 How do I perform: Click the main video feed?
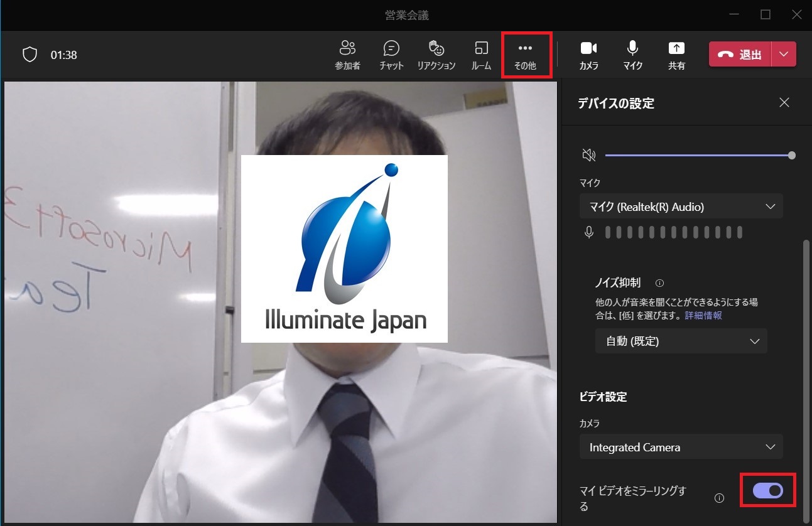point(280,301)
